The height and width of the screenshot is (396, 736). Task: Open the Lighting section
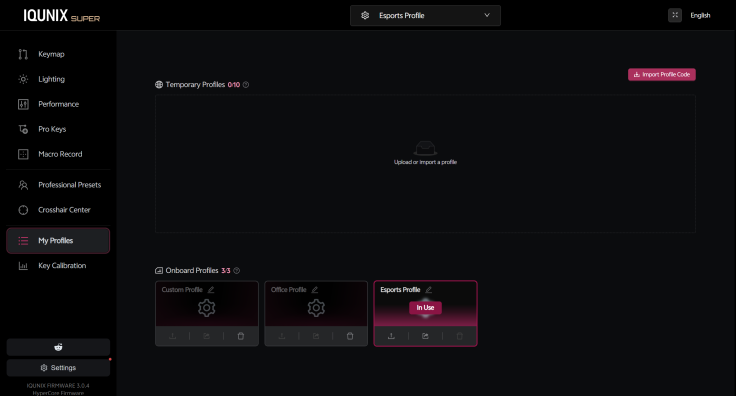pyautogui.click(x=58, y=79)
